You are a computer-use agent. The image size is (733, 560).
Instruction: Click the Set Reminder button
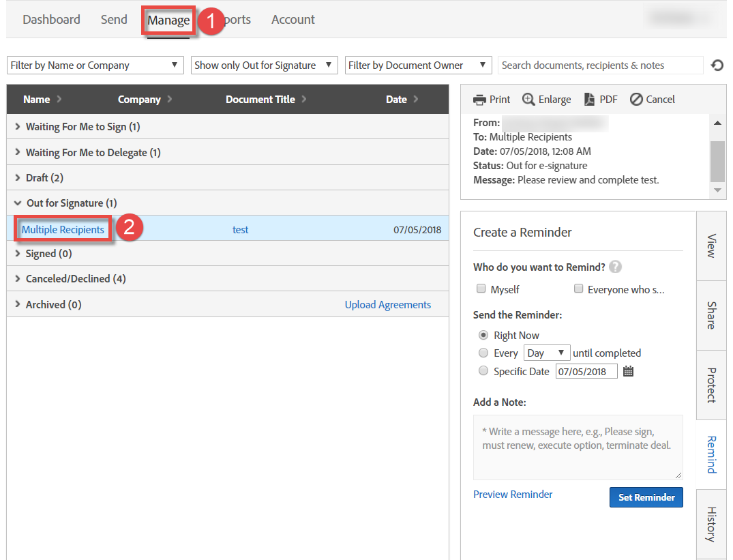coord(646,497)
